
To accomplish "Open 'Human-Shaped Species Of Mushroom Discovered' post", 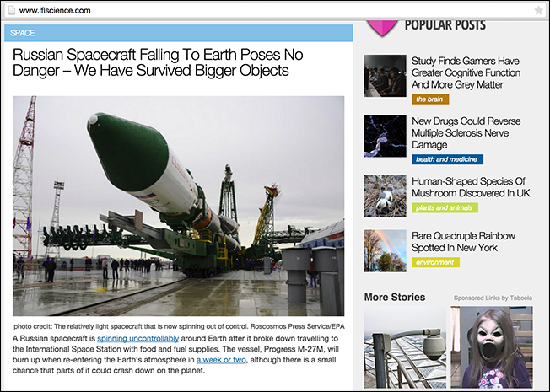I will (x=471, y=187).
